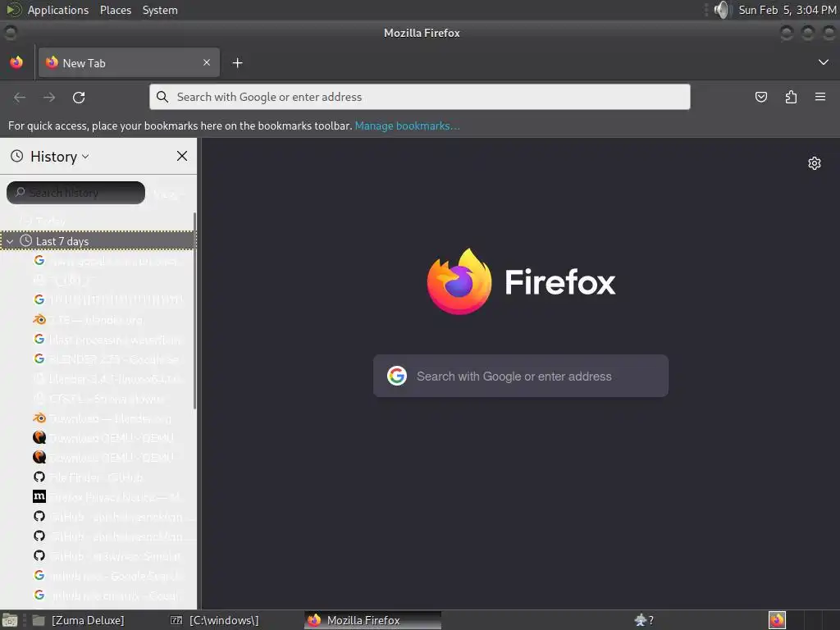Click Firefox icon at bottom-right panel
Screen dimensions: 840x630
pyautogui.click(x=777, y=620)
